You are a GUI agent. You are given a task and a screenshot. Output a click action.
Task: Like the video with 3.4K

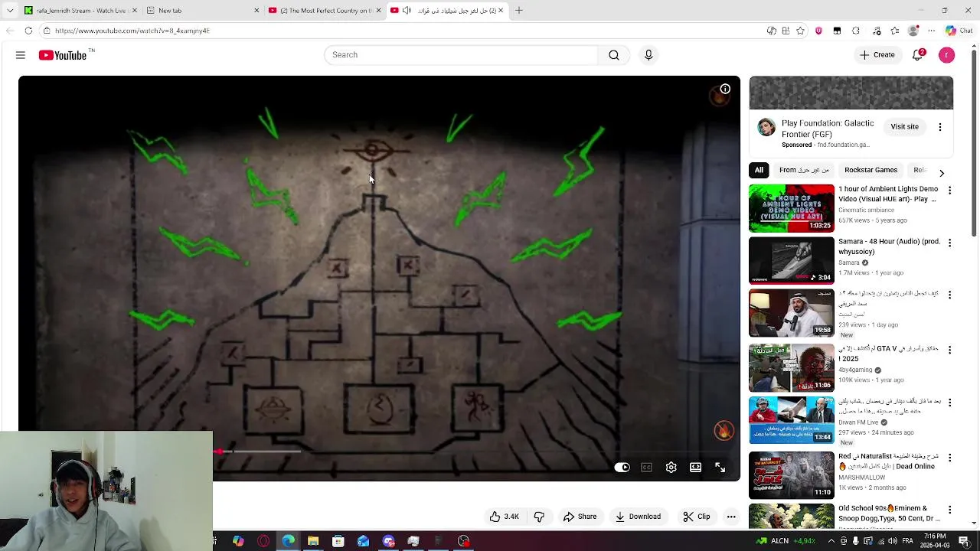click(x=505, y=517)
